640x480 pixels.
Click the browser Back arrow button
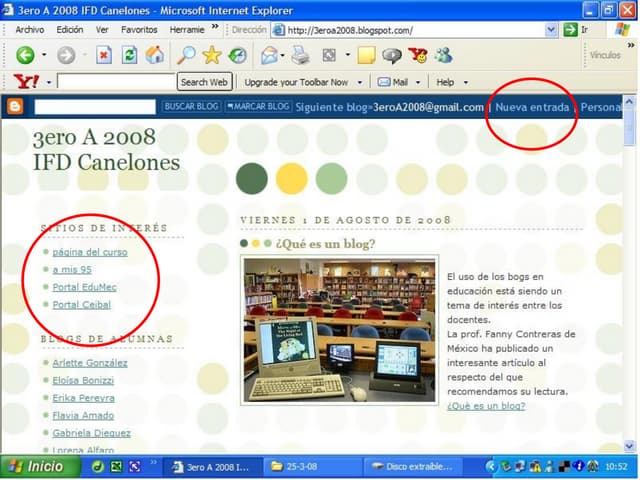pyautogui.click(x=25, y=56)
